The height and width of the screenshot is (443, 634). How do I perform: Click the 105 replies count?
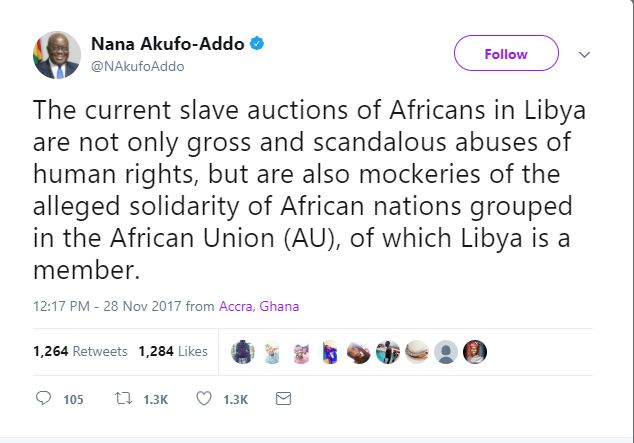73,400
